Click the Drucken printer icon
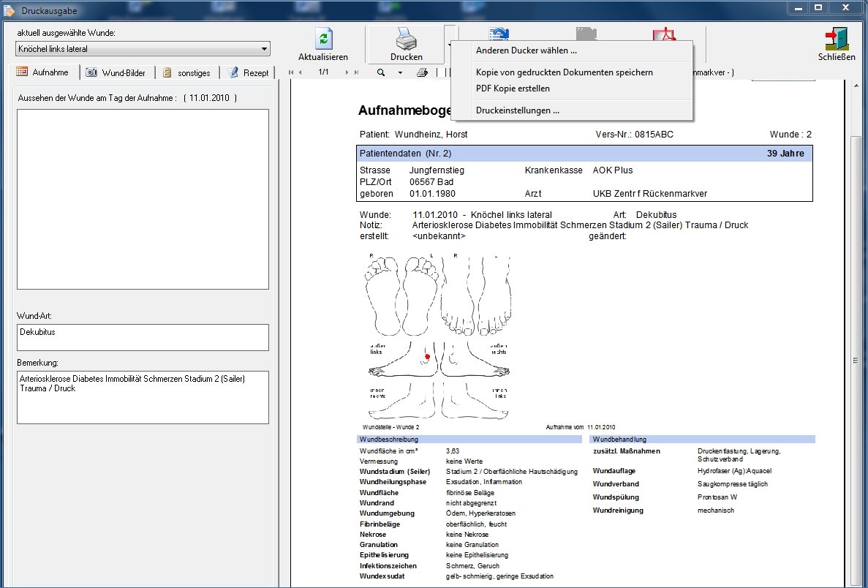Image resolution: width=868 pixels, height=588 pixels. [406, 39]
